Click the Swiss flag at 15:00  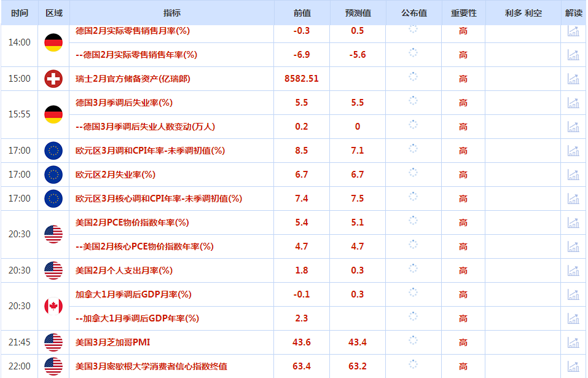[53, 79]
